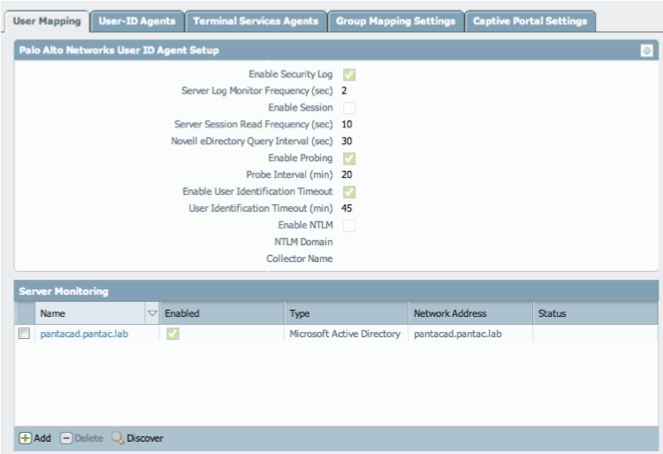Viewport: 663px width, 454px height.
Task: Toggle Enable User Identification Timeout checkbox
Action: pyautogui.click(x=350, y=191)
